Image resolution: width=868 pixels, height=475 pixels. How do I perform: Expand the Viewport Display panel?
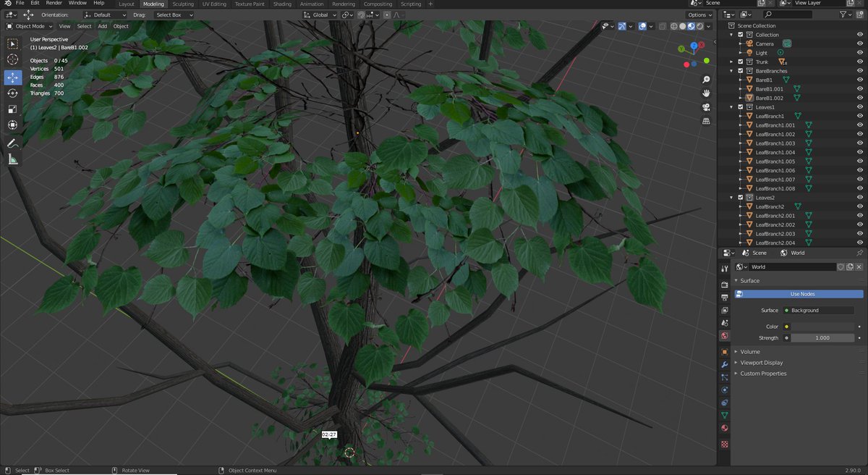click(x=761, y=363)
